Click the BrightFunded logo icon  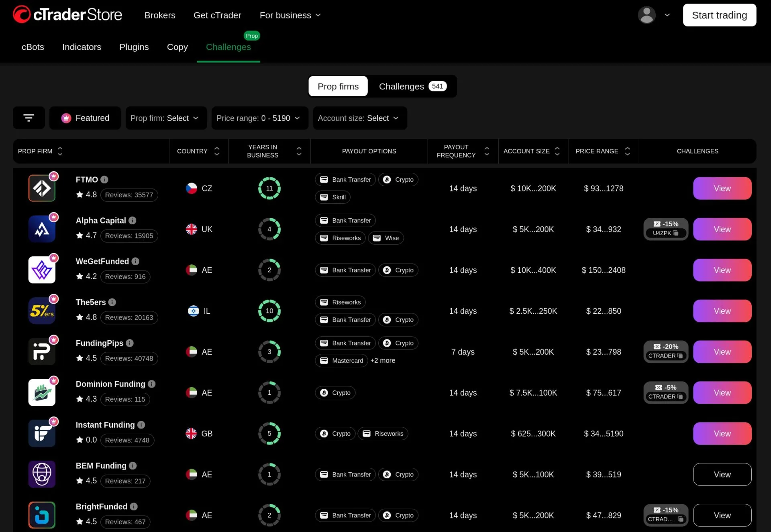pyautogui.click(x=42, y=515)
